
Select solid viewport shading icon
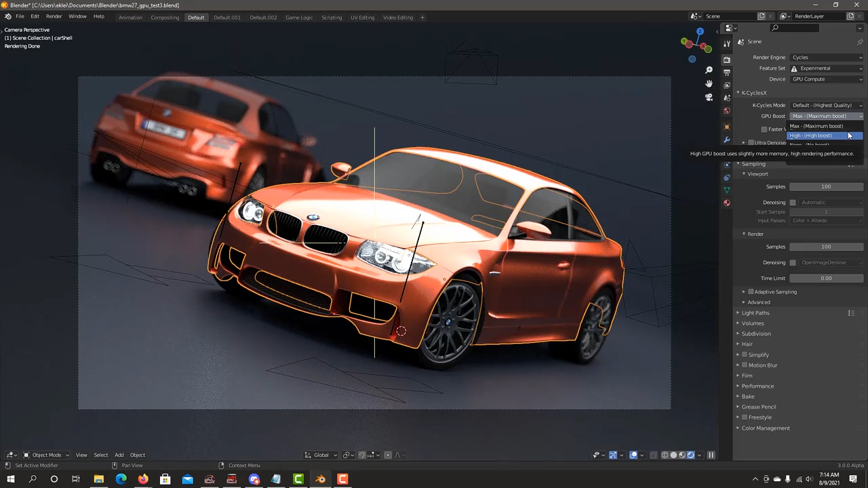(673, 455)
